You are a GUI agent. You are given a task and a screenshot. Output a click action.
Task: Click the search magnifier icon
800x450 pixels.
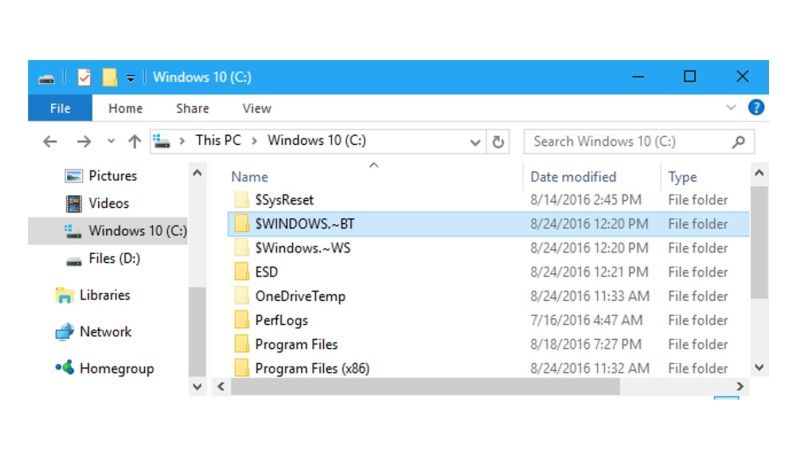(x=738, y=142)
